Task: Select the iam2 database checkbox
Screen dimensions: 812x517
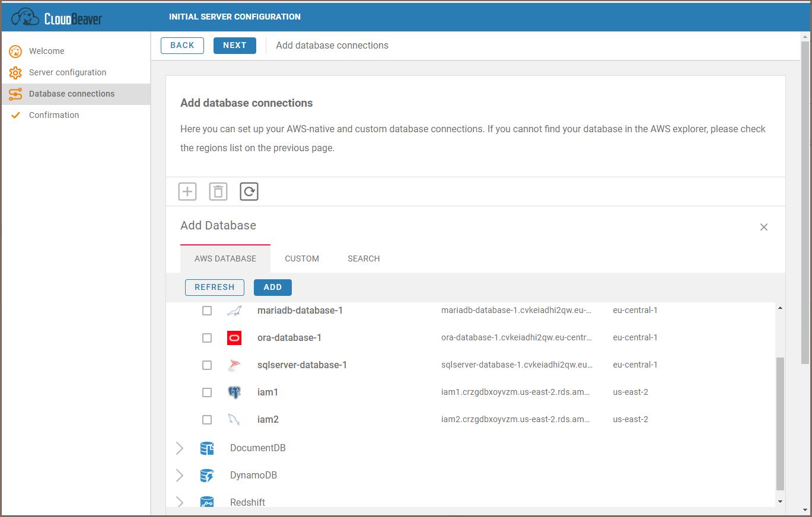Action: pyautogui.click(x=207, y=420)
